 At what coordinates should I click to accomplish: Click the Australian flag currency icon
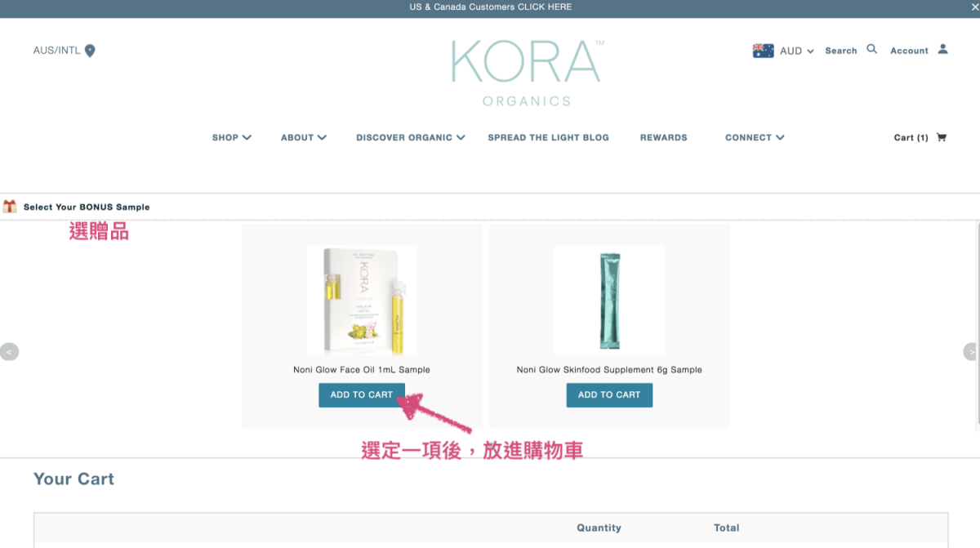point(763,50)
